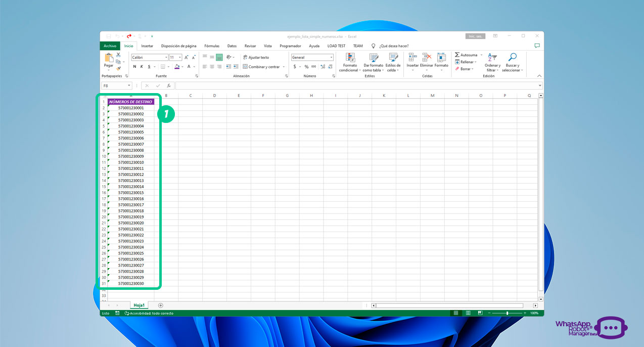644x347 pixels.
Task: Click the increase indent icon
Action: click(236, 67)
